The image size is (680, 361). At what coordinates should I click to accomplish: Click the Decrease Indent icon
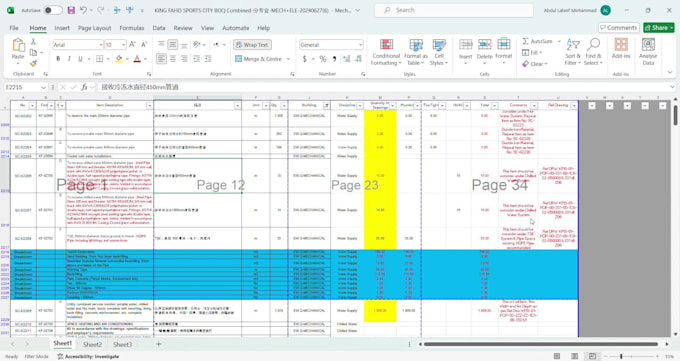[x=196, y=59]
